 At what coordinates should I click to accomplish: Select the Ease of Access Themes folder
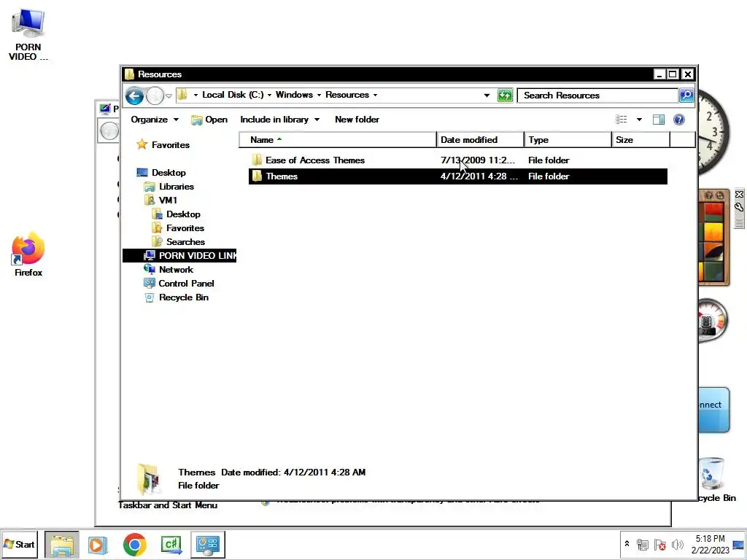point(457,160)
